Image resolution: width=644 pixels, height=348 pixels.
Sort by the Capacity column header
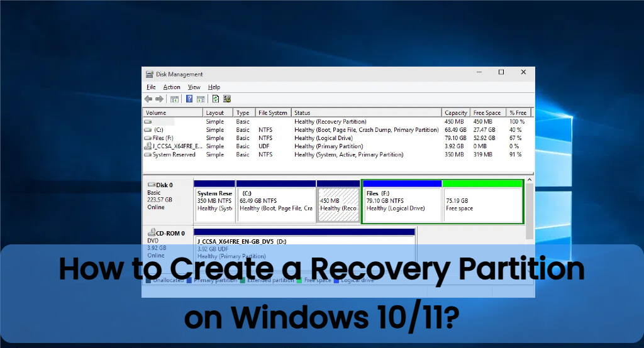[456, 113]
